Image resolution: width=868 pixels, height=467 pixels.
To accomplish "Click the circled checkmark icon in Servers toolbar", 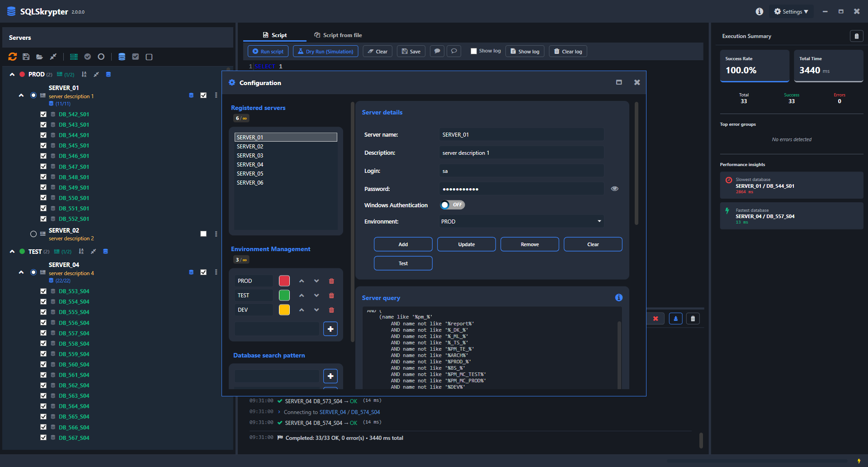I will click(88, 57).
